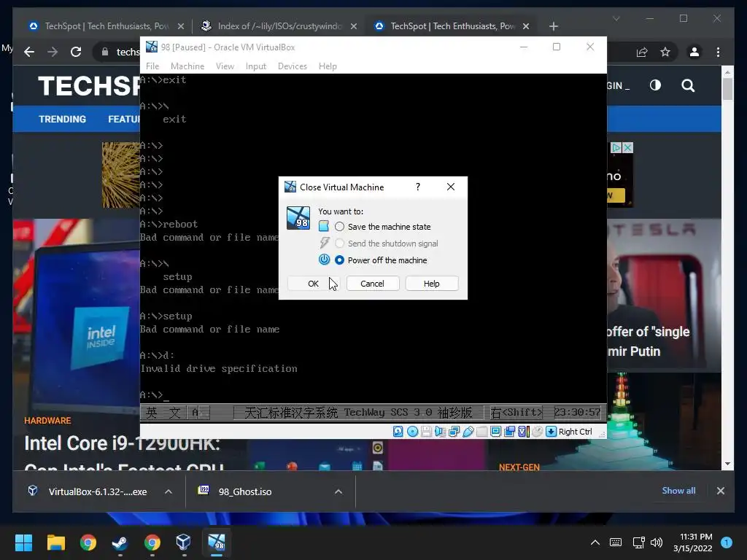This screenshot has height=560, width=747.
Task: Click the keyboard capture arrow icon beside Right Ctrl
Action: pyautogui.click(x=551, y=432)
